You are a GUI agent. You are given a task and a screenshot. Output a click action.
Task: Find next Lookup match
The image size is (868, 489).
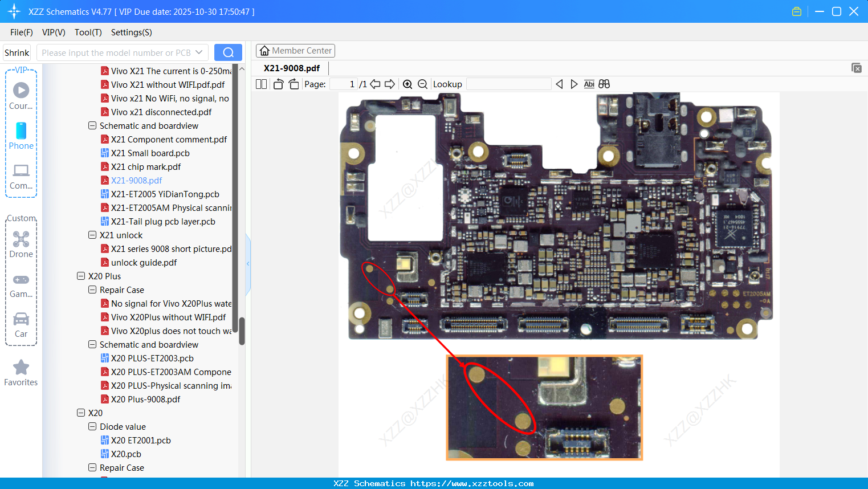coord(574,84)
